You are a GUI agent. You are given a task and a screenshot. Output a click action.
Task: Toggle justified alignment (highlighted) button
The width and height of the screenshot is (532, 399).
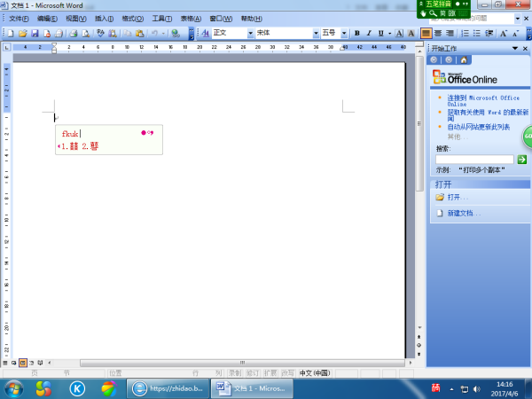tap(426, 34)
